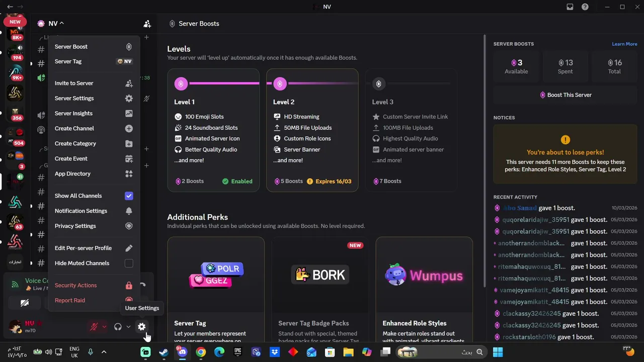Open App Directory

click(x=94, y=174)
